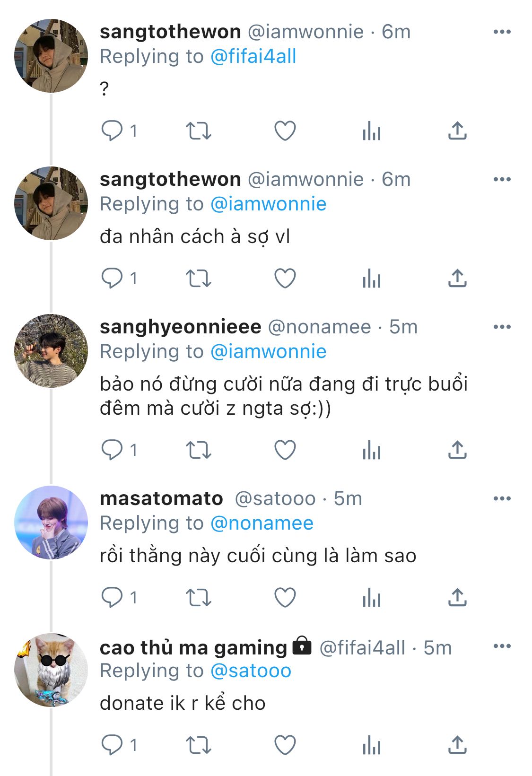532x776 pixels.
Task: Open sanghyeonnieee's display name profile
Action: pyautogui.click(x=180, y=327)
